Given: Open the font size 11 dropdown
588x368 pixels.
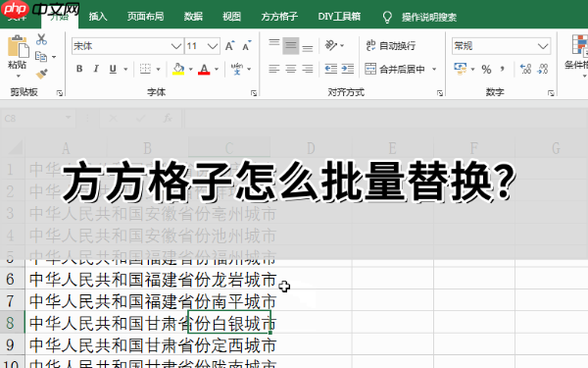Looking at the screenshot, I should point(213,46).
